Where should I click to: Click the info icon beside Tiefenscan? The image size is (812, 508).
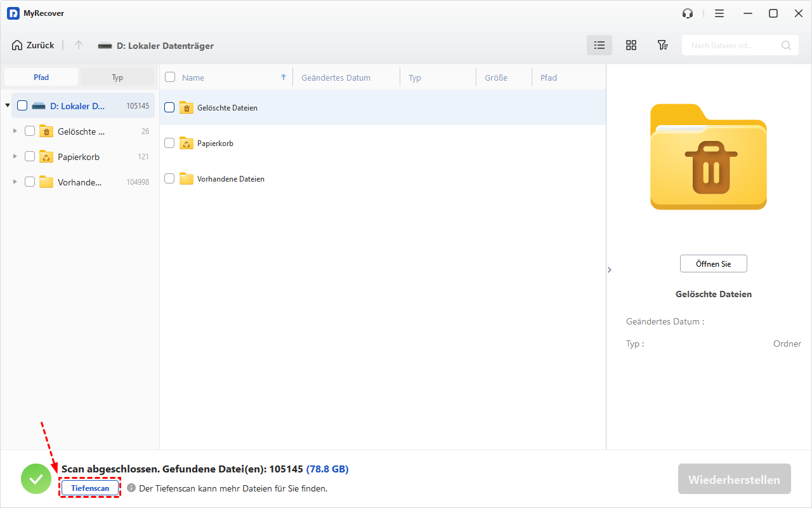click(x=131, y=488)
